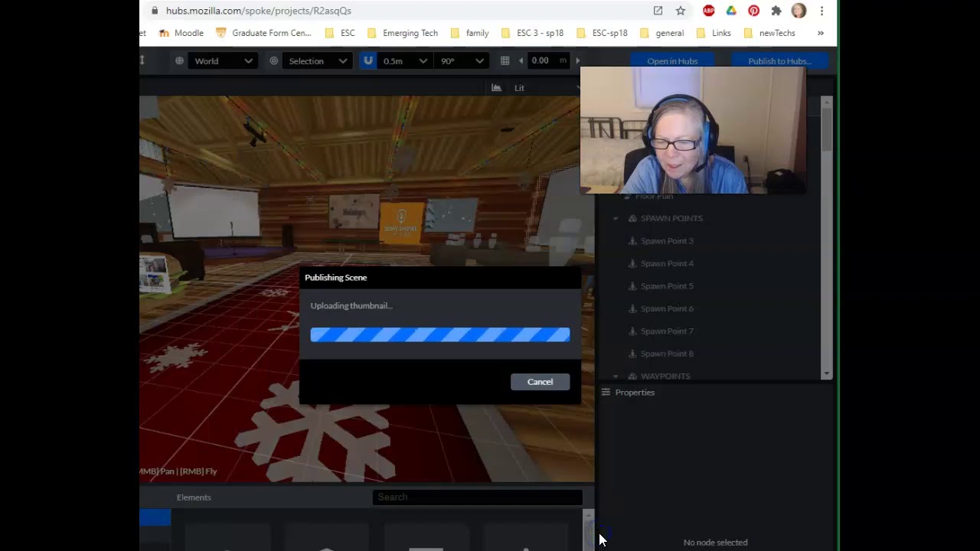Select Spawn Point 4 in hierarchy

pyautogui.click(x=667, y=263)
